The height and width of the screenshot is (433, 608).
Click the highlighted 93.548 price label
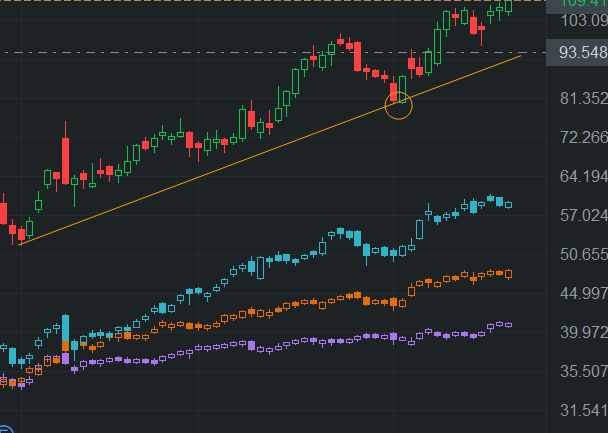click(x=578, y=52)
